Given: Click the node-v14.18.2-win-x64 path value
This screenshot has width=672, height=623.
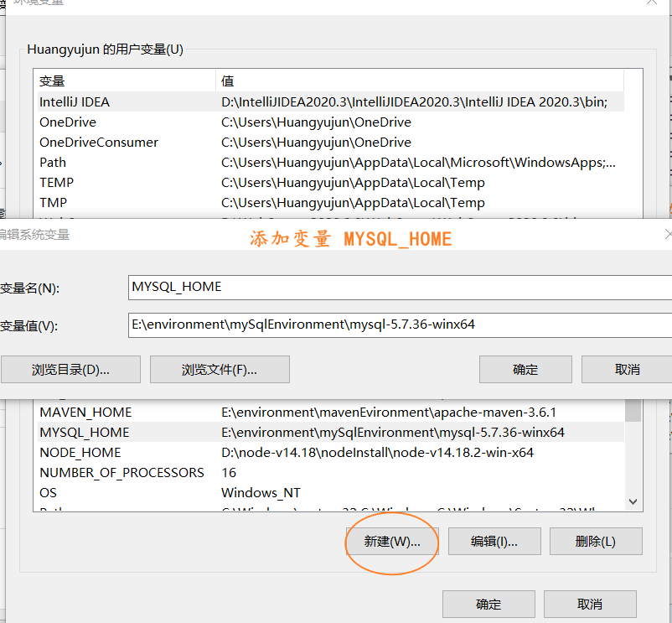Looking at the screenshot, I should 377,452.
